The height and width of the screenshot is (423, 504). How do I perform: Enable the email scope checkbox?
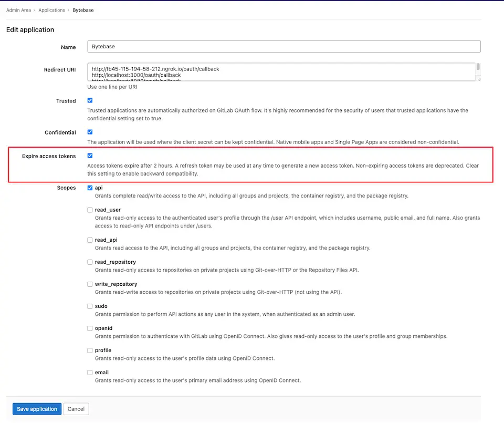click(90, 373)
